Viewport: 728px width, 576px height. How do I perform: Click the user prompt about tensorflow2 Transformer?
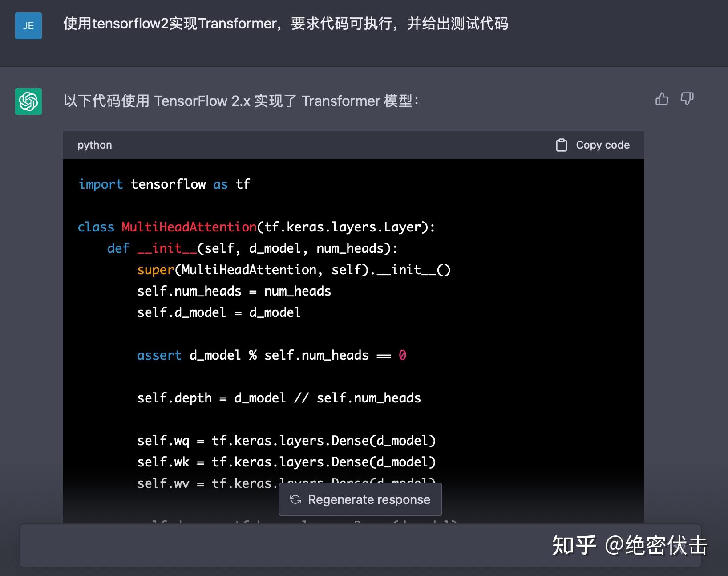point(286,23)
